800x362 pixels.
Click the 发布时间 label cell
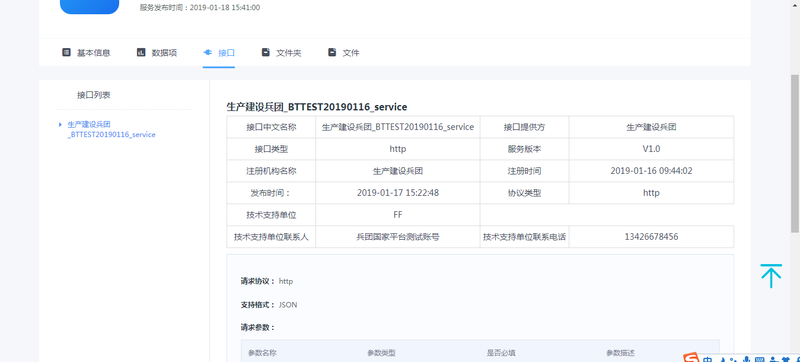[x=271, y=193]
